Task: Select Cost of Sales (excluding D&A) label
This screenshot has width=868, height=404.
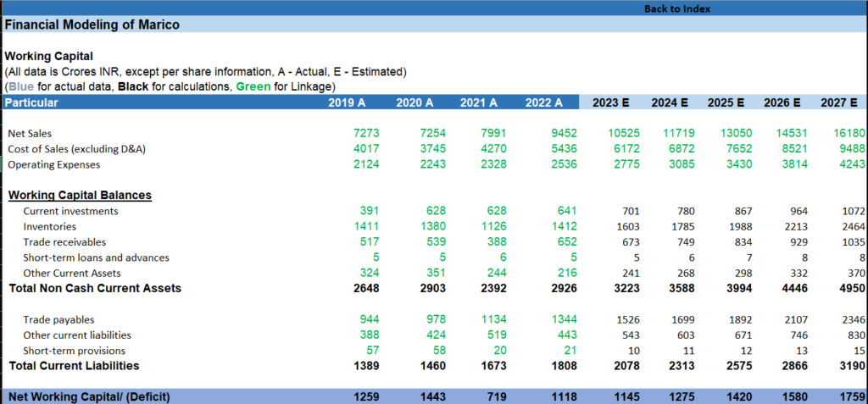Action: (77, 149)
